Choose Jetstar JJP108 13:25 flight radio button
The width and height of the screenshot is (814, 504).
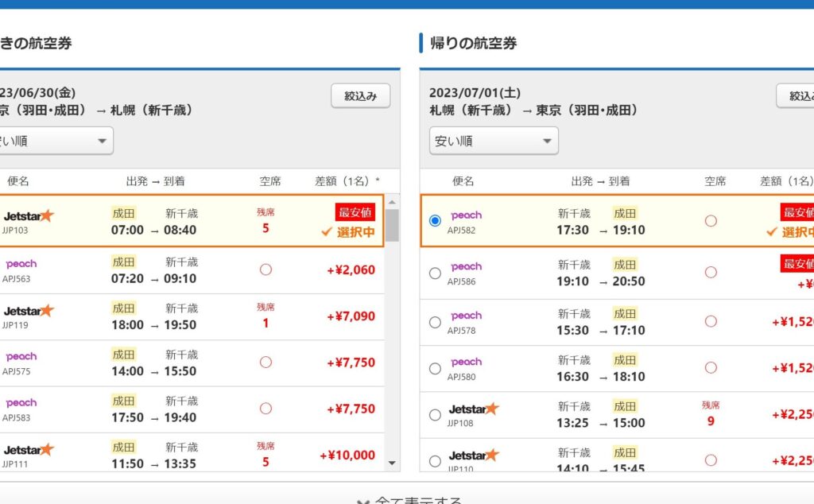point(435,415)
